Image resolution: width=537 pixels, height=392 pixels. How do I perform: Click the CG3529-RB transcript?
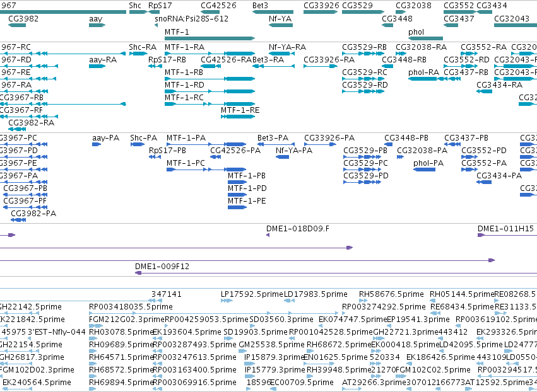pyautogui.click(x=363, y=54)
